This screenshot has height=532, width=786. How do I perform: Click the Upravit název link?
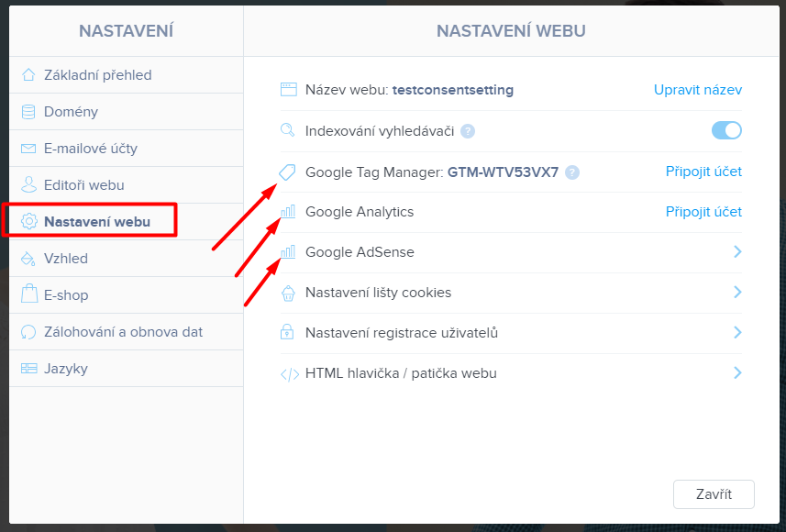[698, 90]
